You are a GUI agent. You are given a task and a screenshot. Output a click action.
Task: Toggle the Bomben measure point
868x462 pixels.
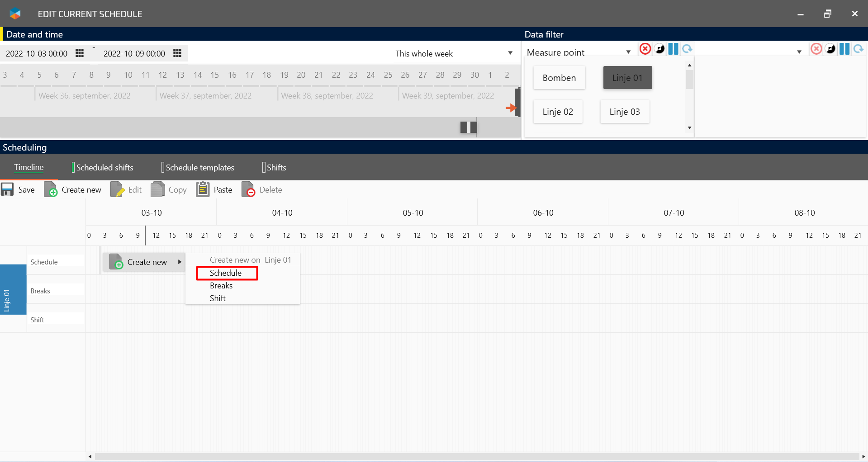click(x=559, y=78)
